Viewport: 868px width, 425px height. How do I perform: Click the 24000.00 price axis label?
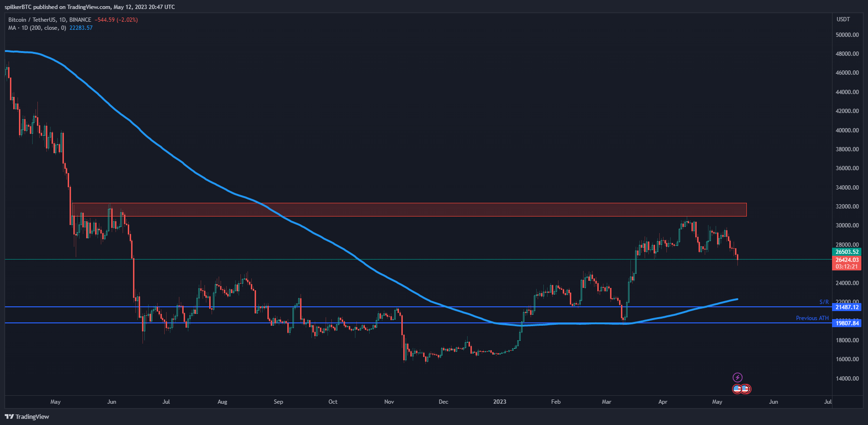[x=847, y=283]
